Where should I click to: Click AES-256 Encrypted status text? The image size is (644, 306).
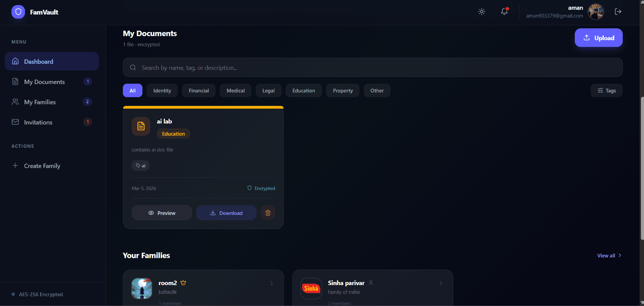point(41,294)
